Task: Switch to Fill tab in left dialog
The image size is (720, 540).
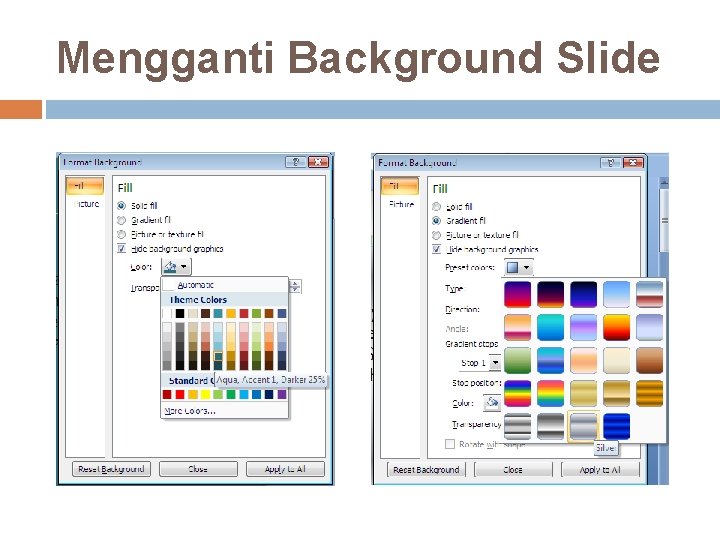Action: (x=85, y=186)
